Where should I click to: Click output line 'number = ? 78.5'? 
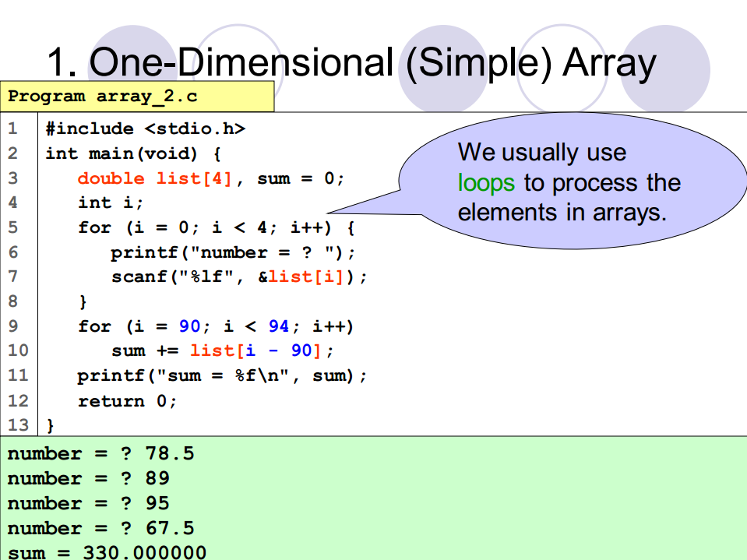pos(101,453)
